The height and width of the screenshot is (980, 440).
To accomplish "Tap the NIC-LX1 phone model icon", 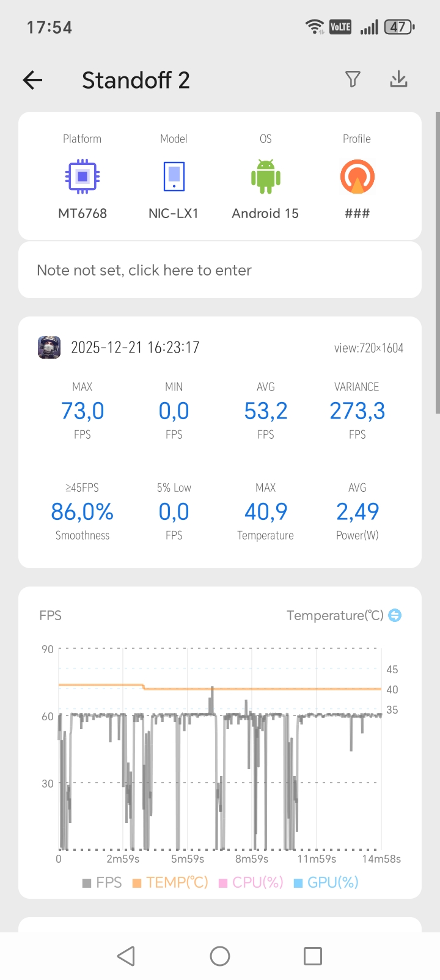I will 174,177.
